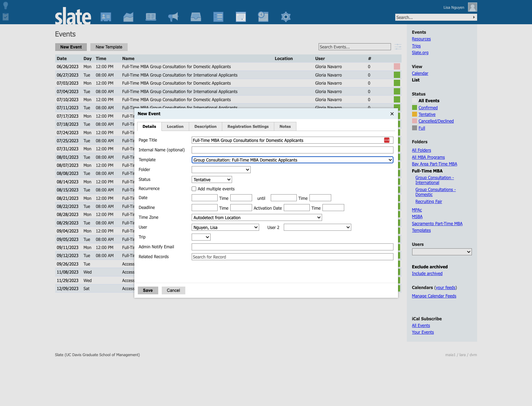Click the Internal Name input field
This screenshot has height=406, width=532.
pyautogui.click(x=293, y=150)
